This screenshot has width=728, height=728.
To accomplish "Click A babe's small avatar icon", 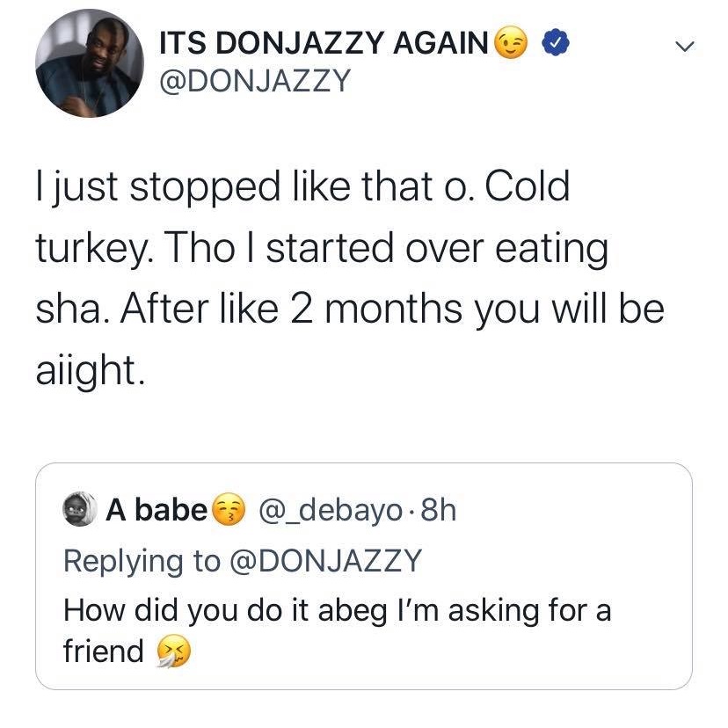I will click(x=79, y=510).
